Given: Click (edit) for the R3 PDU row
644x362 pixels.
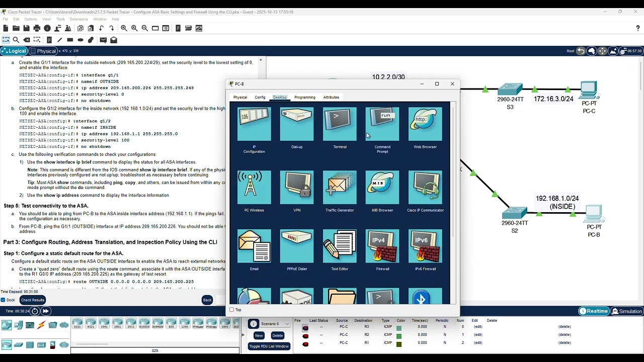Looking at the screenshot, I should coord(477,327).
